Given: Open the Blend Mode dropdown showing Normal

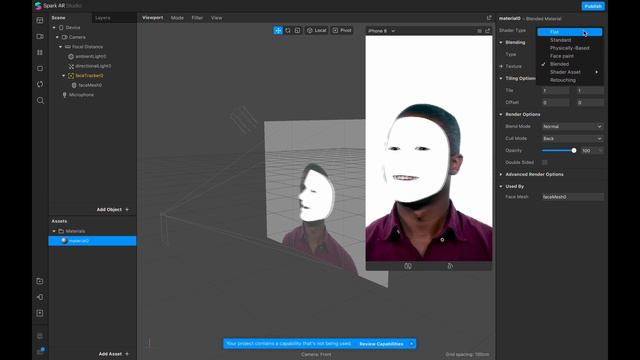Looking at the screenshot, I should pyautogui.click(x=572, y=127).
